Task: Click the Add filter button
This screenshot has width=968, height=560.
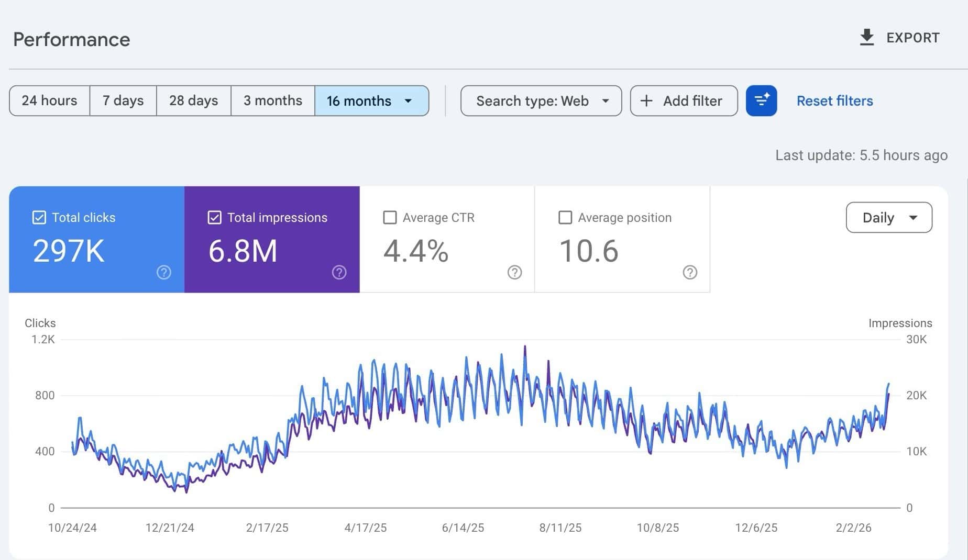Action: pos(684,100)
